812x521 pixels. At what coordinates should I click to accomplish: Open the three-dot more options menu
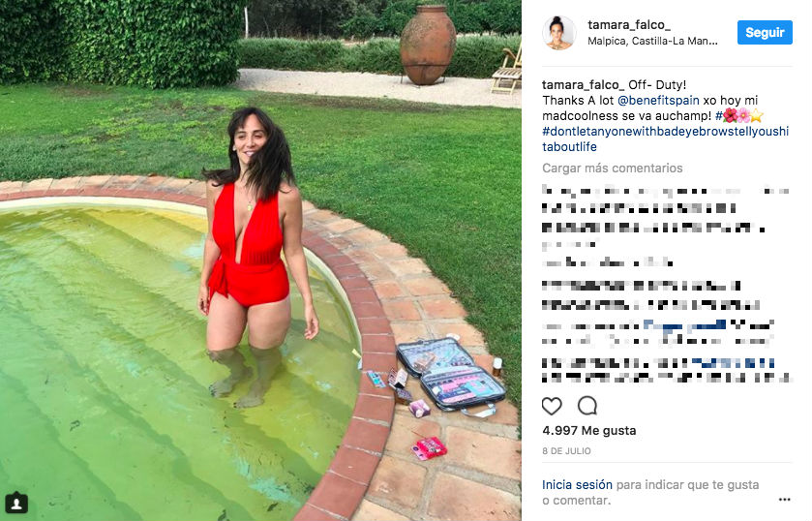784,500
